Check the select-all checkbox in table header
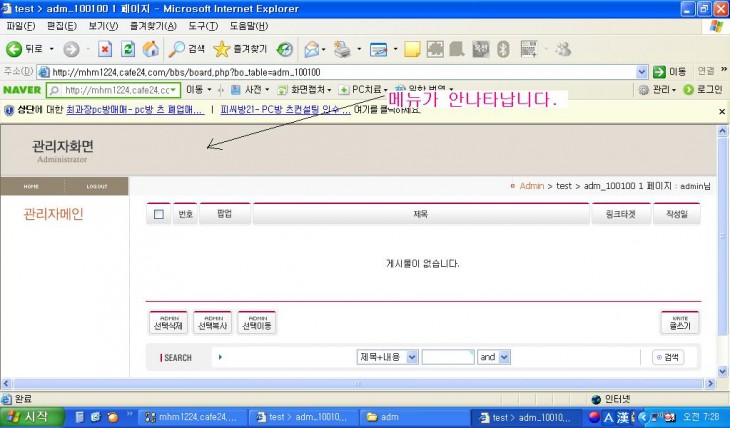The image size is (730, 428). coord(159,214)
